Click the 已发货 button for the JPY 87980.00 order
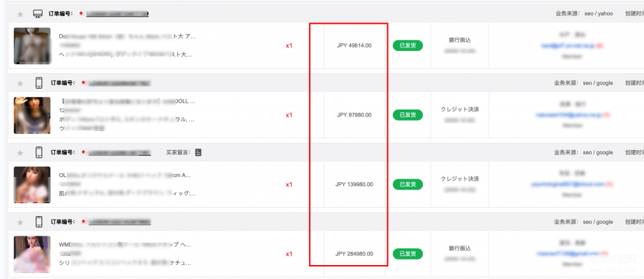 (x=407, y=114)
